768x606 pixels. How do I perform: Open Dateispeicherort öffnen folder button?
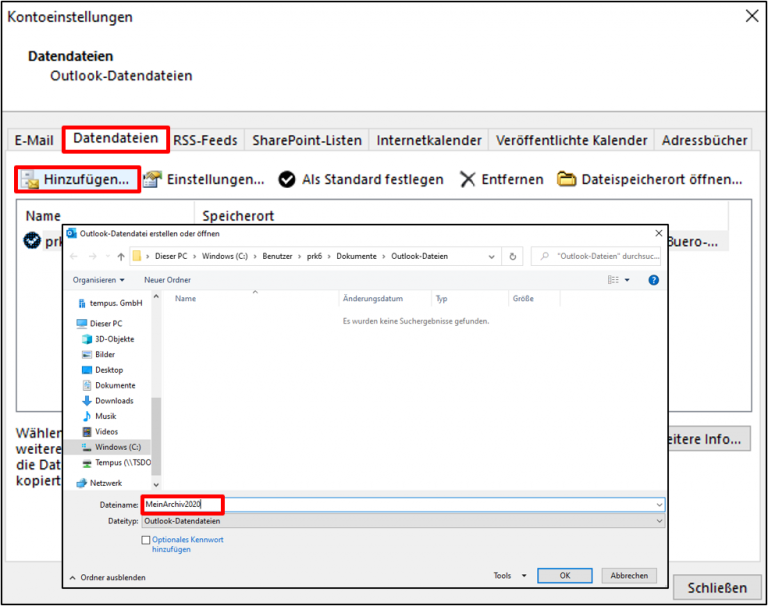650,180
